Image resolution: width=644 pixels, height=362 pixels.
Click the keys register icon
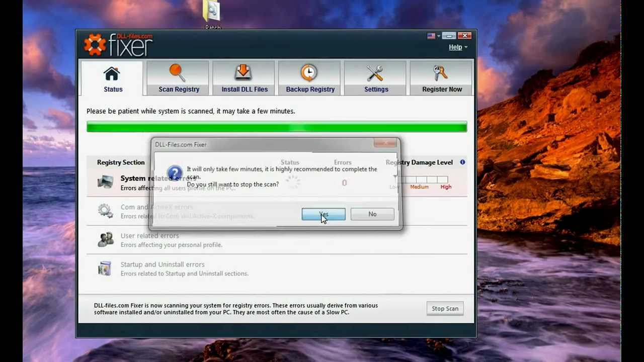pos(441,73)
